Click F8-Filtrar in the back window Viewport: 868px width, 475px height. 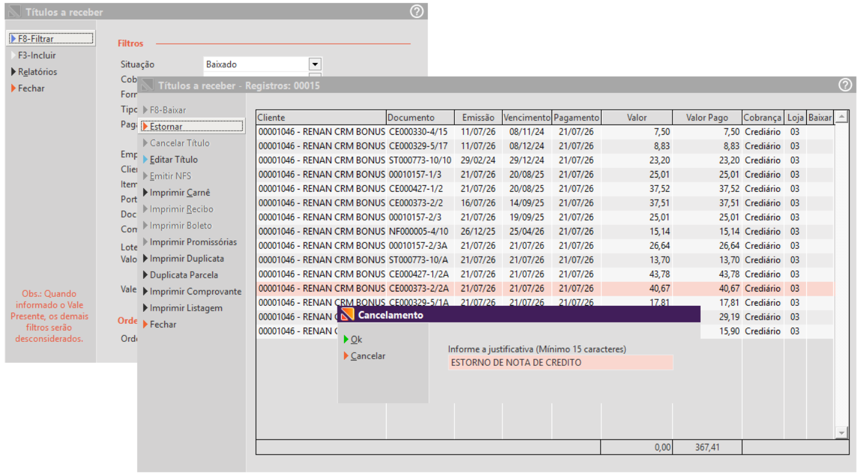click(52, 38)
